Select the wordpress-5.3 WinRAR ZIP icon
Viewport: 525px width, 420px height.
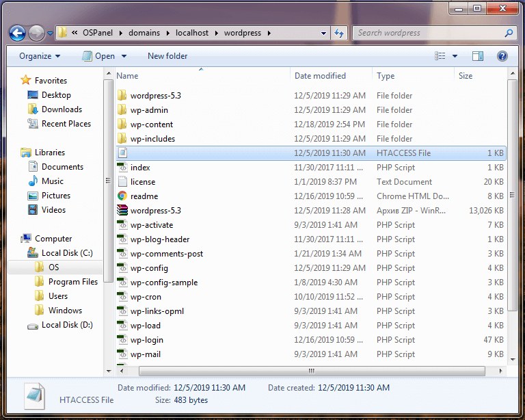tap(122, 210)
